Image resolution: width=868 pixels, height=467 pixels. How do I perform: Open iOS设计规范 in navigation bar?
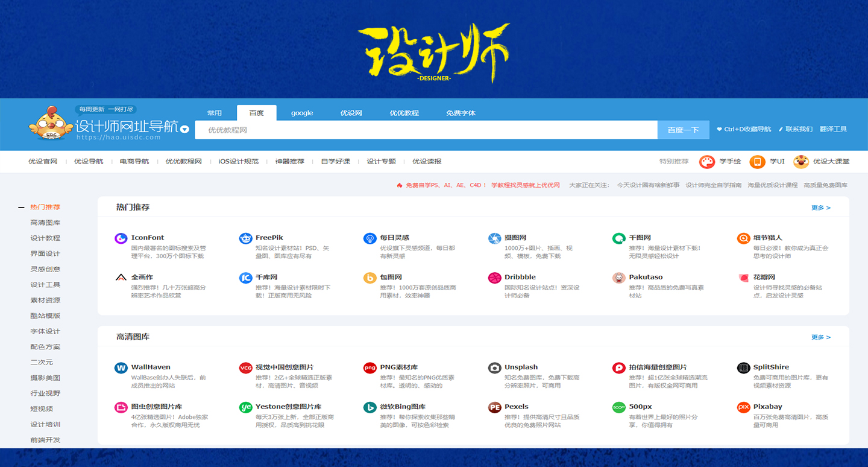pos(239,162)
